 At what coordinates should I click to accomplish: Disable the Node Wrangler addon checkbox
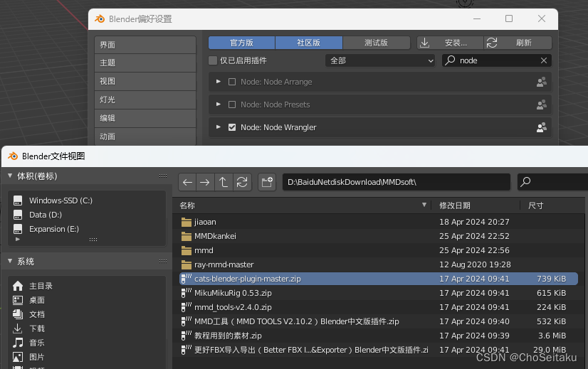point(232,128)
